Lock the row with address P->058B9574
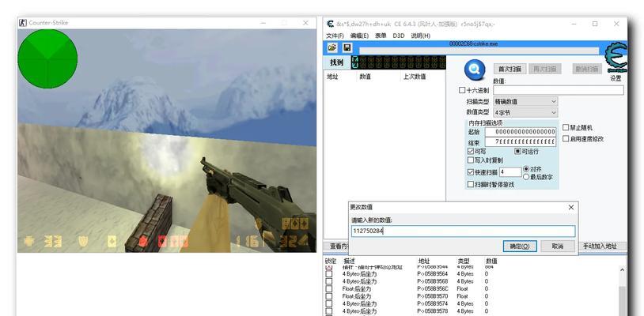644x316 pixels. tap(329, 303)
